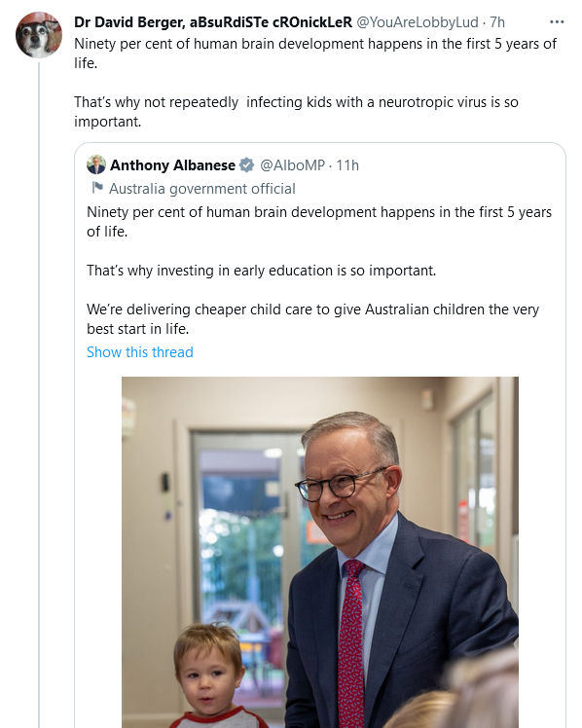Click the thread line under the avatar

point(39,394)
